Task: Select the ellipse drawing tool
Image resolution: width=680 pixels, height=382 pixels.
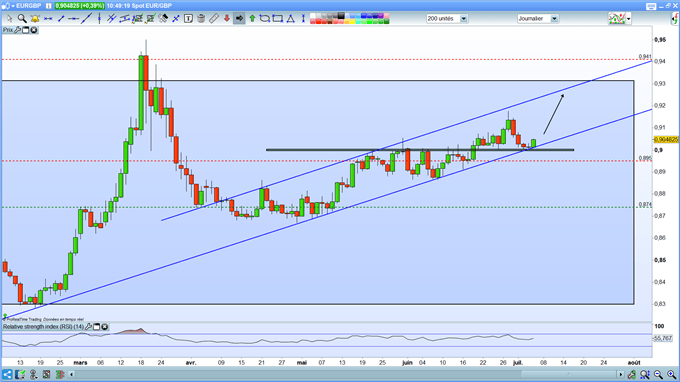Action: (265, 18)
